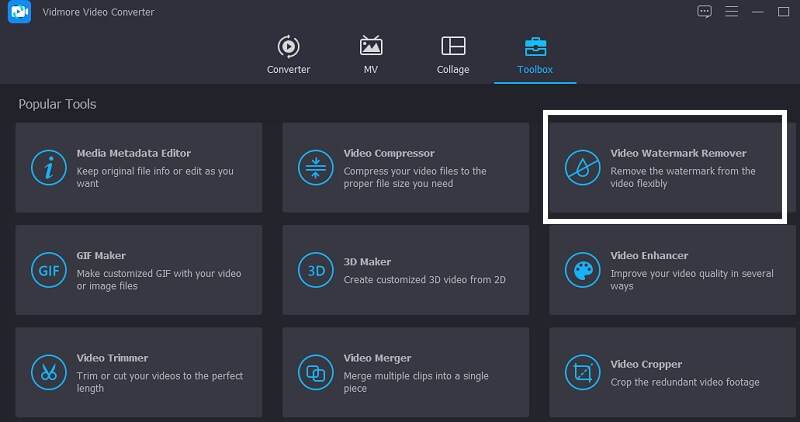The image size is (800, 422).
Task: Click the Media Metadata Editor info icon
Action: tap(48, 168)
